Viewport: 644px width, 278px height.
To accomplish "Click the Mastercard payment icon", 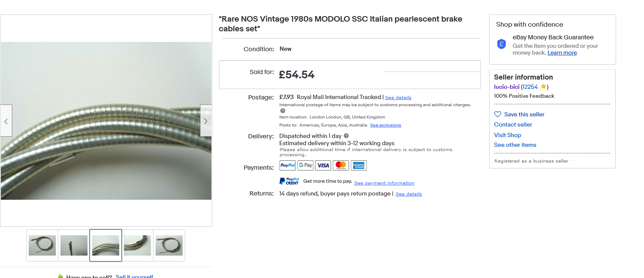I will pyautogui.click(x=341, y=165).
